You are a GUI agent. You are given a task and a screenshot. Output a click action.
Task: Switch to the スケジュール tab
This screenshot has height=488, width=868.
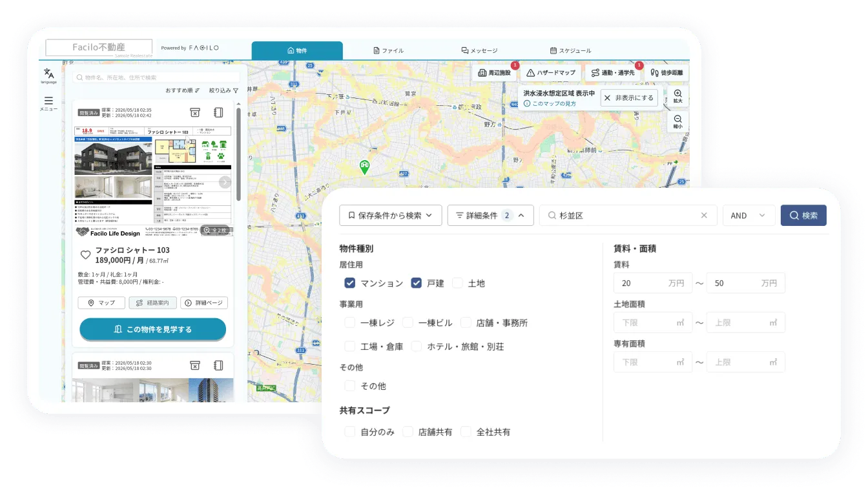pos(570,50)
